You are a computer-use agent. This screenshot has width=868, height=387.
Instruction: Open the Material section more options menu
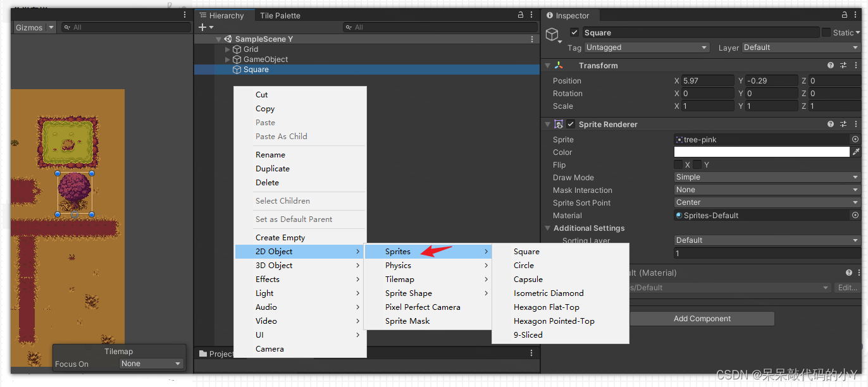pyautogui.click(x=859, y=273)
